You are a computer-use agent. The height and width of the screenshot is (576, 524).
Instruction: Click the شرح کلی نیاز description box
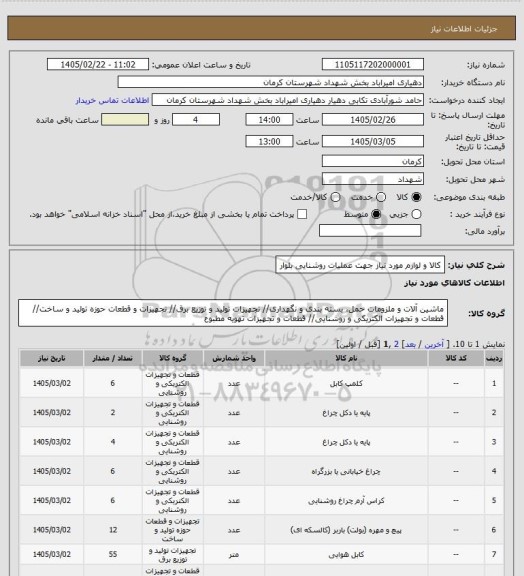360,265
